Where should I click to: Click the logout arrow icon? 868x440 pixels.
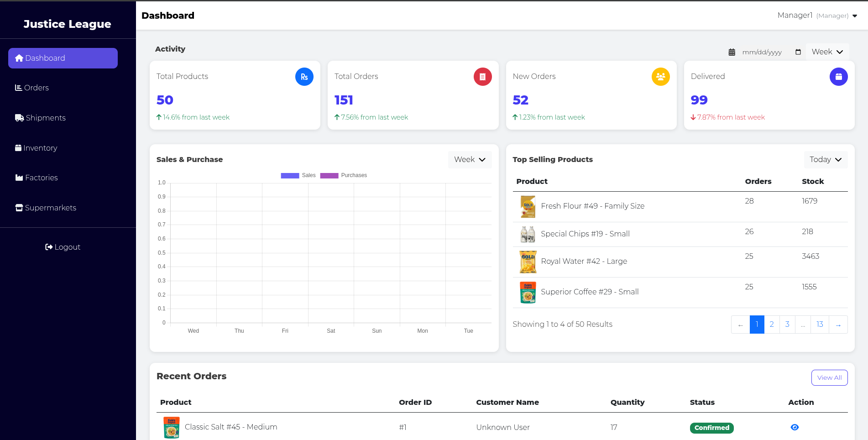point(49,247)
